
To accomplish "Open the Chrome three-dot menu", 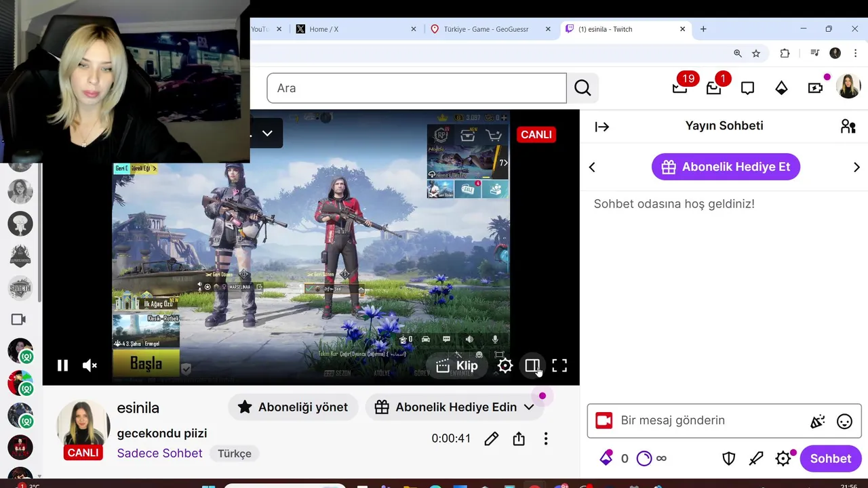I will 854,53.
